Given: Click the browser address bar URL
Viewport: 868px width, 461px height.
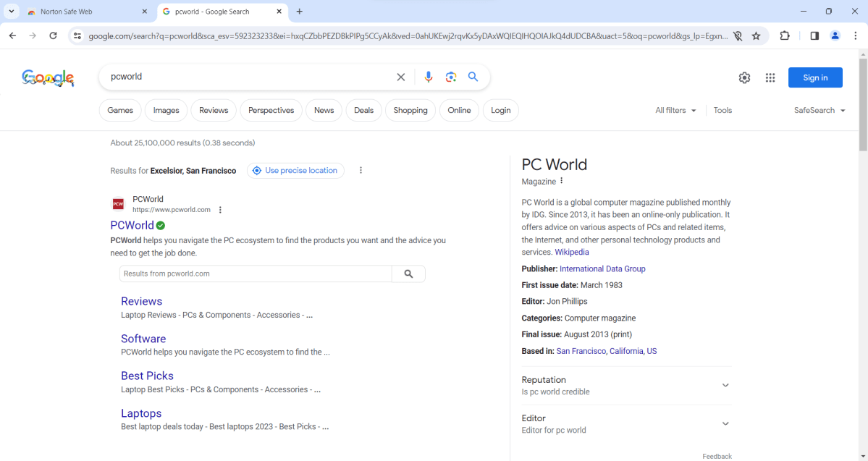Looking at the screenshot, I should point(408,36).
